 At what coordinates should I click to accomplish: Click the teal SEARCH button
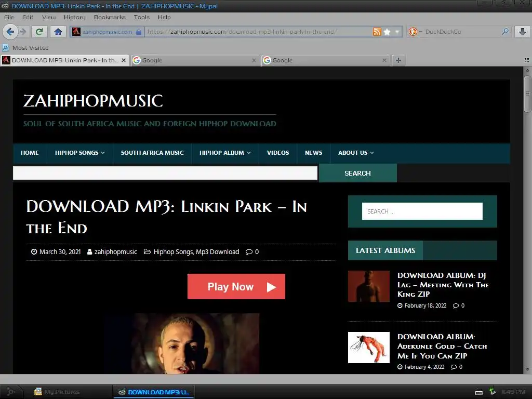click(x=357, y=173)
